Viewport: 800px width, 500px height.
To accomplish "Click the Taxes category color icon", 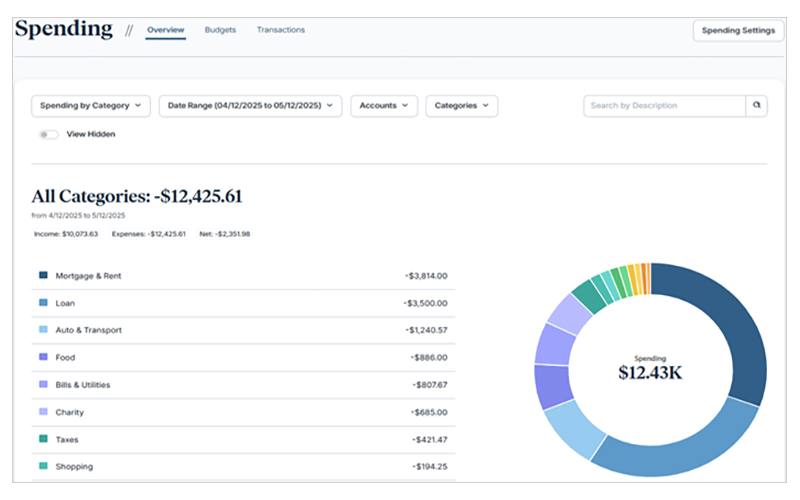I will [43, 439].
